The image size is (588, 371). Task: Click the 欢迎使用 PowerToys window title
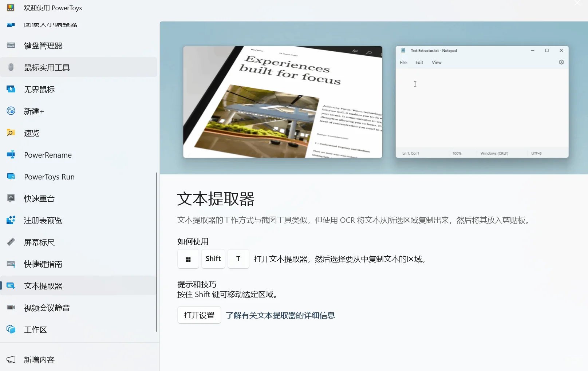click(53, 8)
